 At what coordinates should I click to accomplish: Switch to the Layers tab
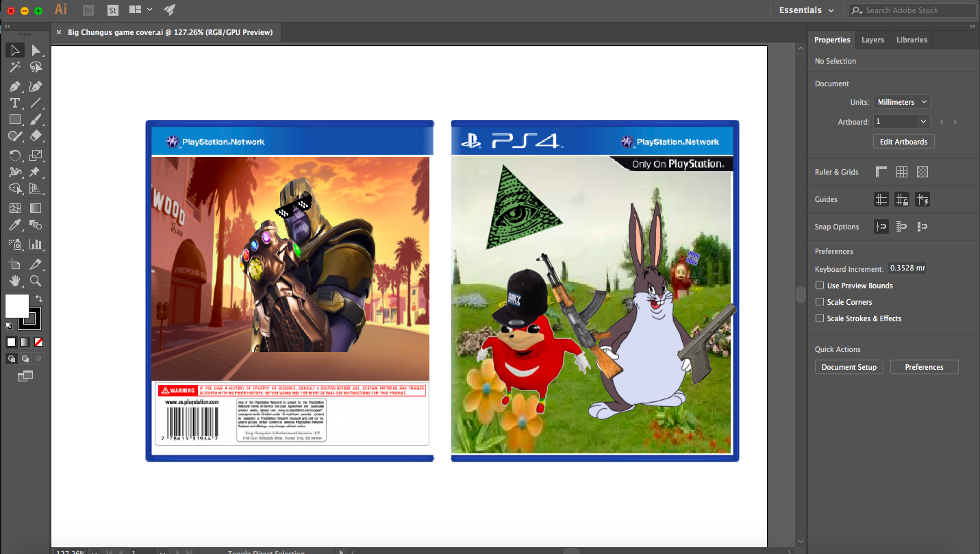(872, 40)
